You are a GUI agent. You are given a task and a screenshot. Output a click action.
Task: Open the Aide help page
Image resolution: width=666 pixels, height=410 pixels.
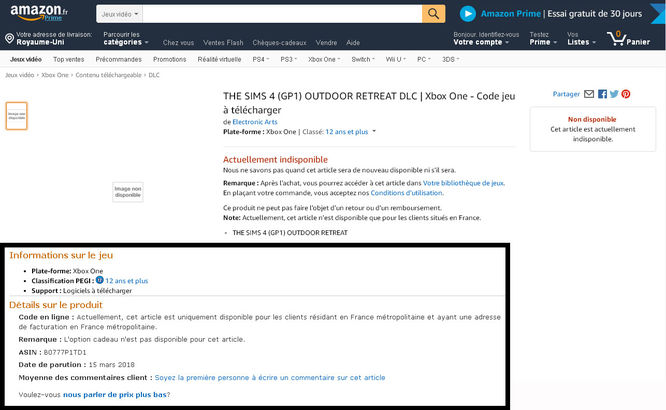click(x=353, y=42)
